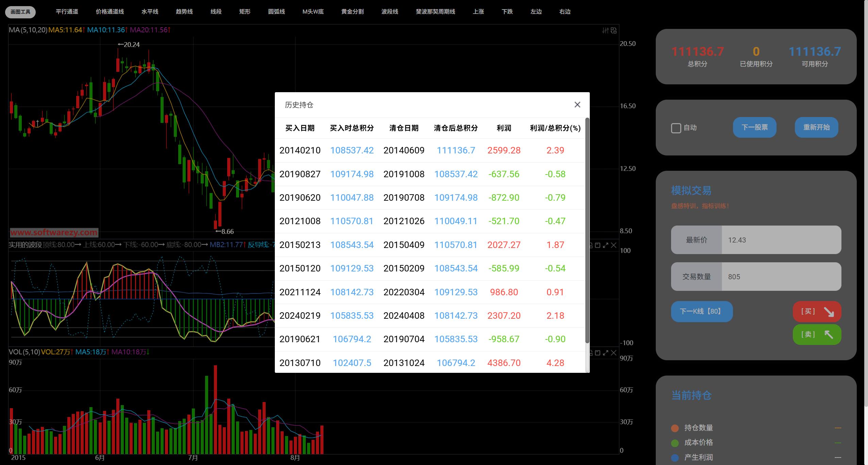Screen dimensions: 868x465
Task: Open the 画图工具 drawing tools button
Action: tap(20, 12)
